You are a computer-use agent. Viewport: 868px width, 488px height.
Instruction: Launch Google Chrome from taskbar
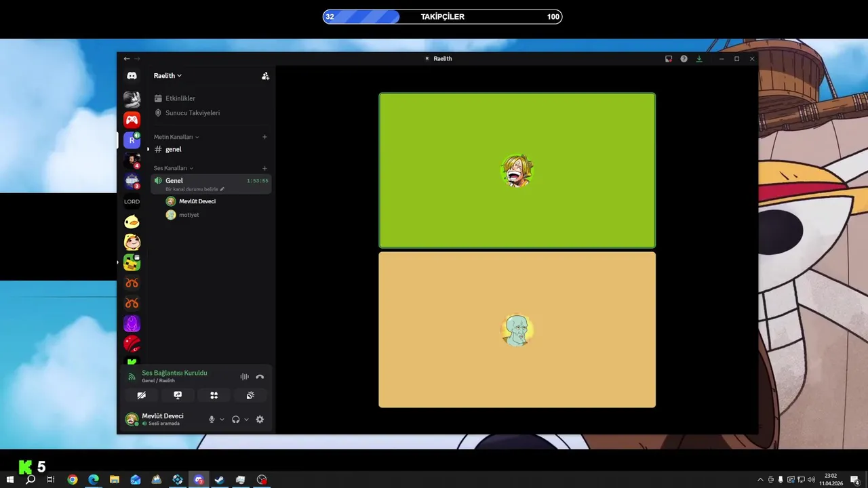click(x=73, y=480)
